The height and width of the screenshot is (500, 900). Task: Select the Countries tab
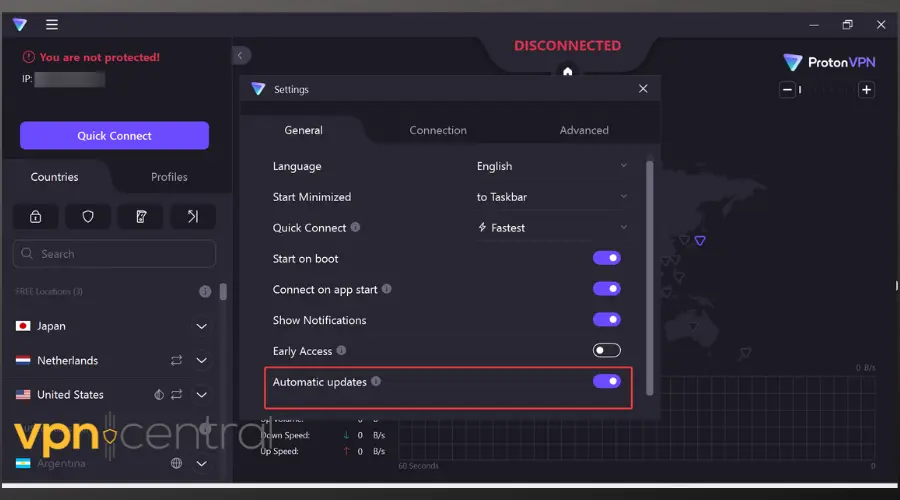click(55, 177)
